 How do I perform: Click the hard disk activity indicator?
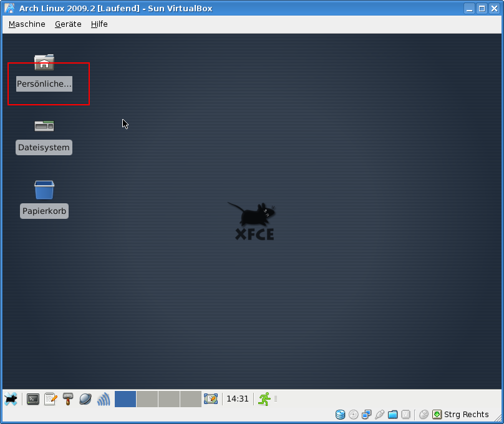(x=340, y=415)
